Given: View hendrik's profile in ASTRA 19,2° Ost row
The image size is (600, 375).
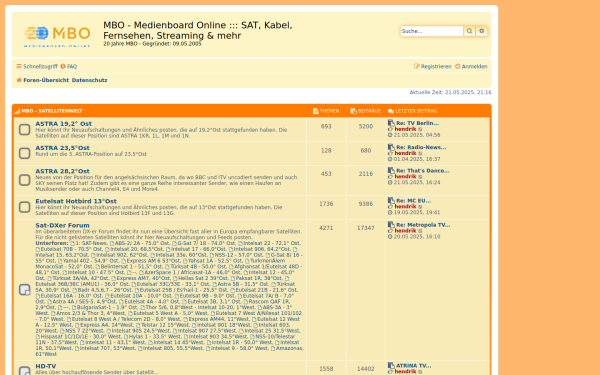Looking at the screenshot, I should (405, 129).
